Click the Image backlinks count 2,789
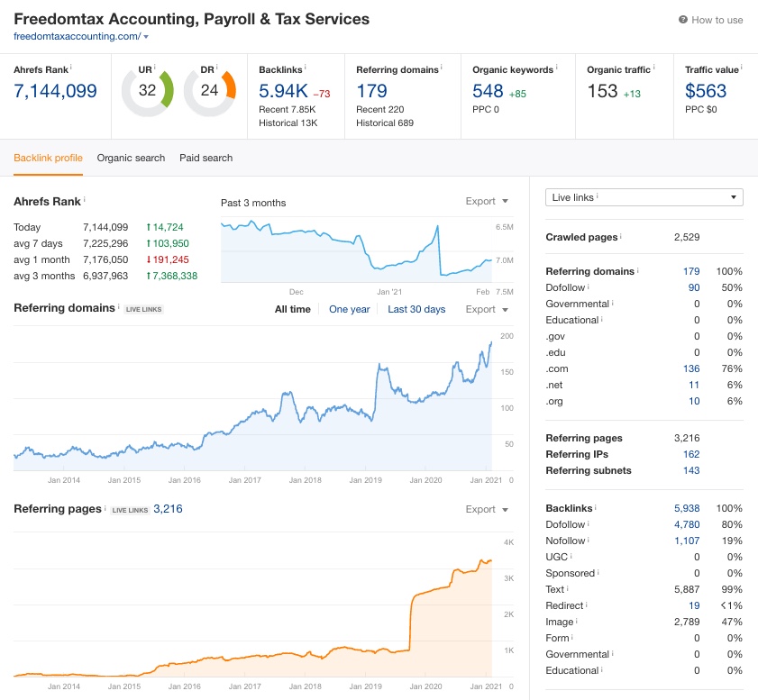The height and width of the screenshot is (700, 758). [687, 622]
